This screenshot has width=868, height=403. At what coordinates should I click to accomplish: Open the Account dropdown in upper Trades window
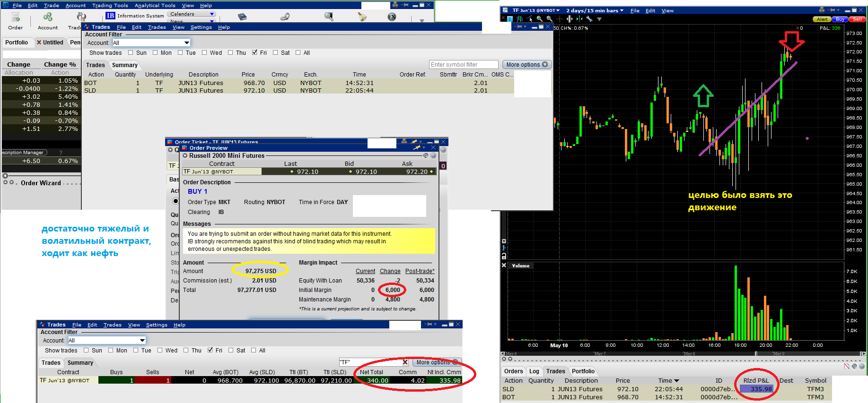187,43
